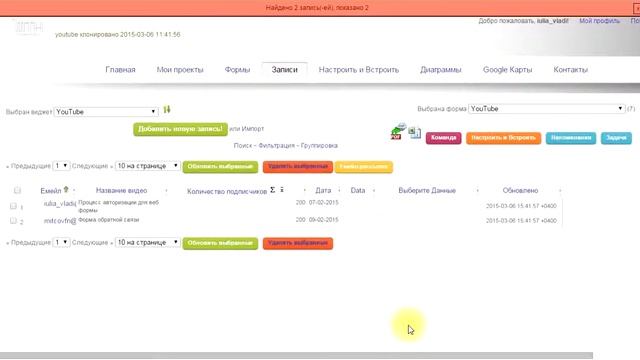
Task: Click the orange Настроить и Встроить button
Action: (x=503, y=138)
